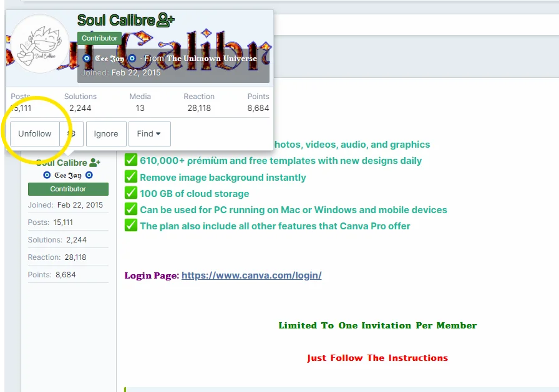This screenshot has height=392, width=559.
Task: Open follow settings gear next to Unfollow
Action: pos(72,134)
